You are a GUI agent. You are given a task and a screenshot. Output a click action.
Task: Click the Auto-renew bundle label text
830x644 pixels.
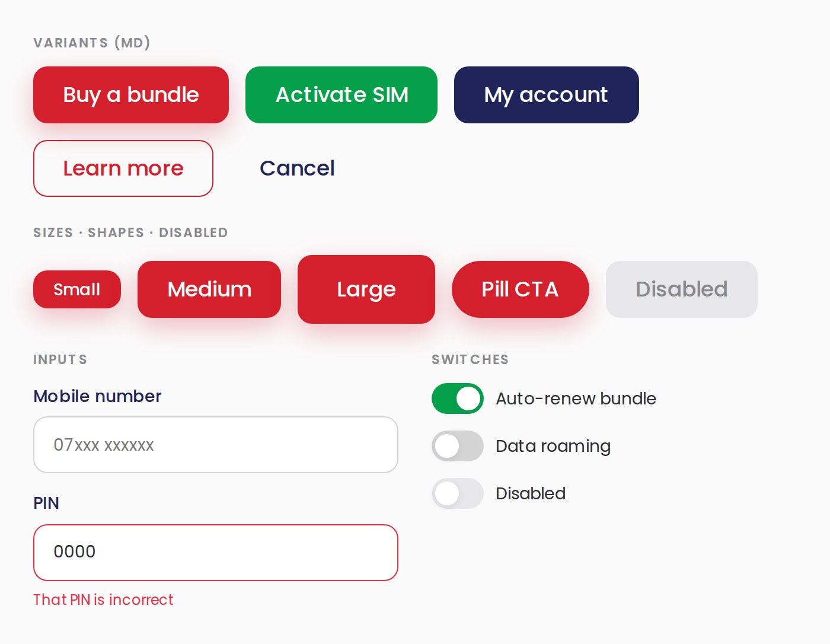[x=576, y=398]
